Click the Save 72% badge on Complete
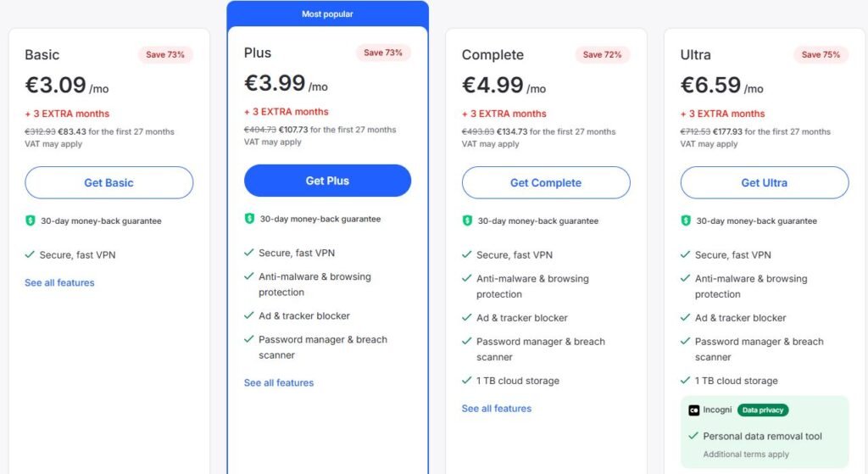The height and width of the screenshot is (474, 868). [603, 55]
